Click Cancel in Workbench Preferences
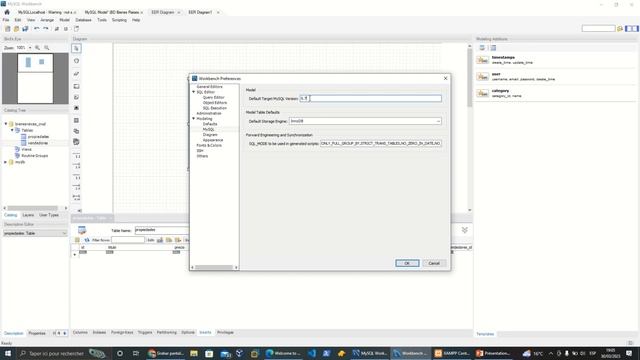 (x=434, y=263)
